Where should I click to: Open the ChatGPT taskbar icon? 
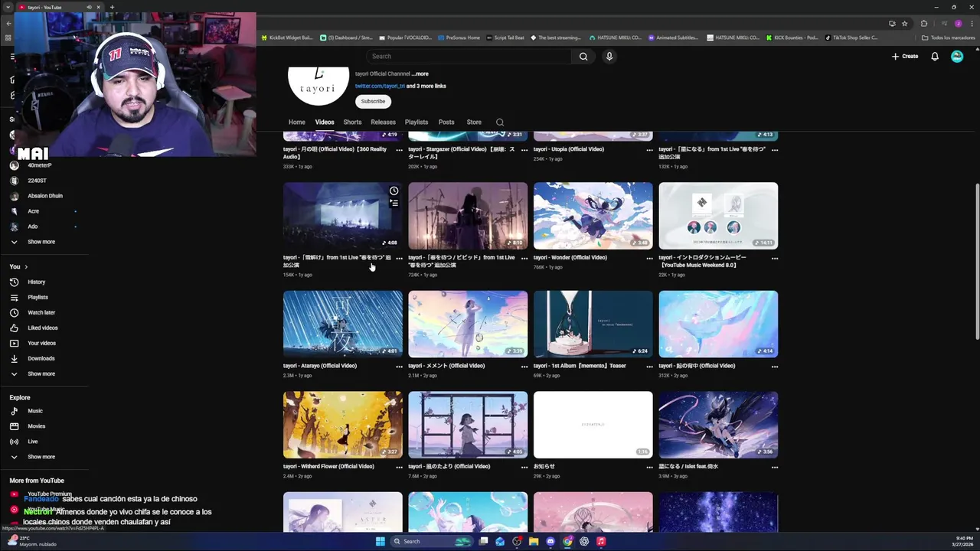[x=584, y=541]
